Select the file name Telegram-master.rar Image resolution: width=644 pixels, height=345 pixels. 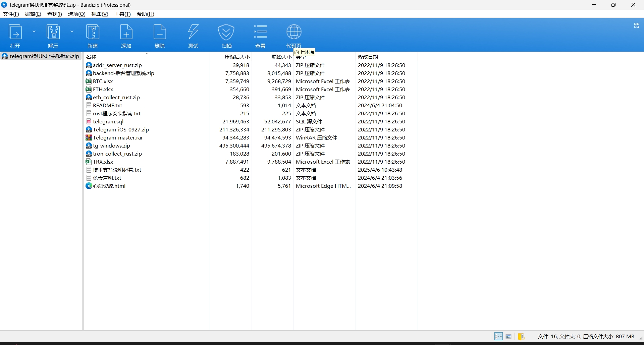coord(118,137)
